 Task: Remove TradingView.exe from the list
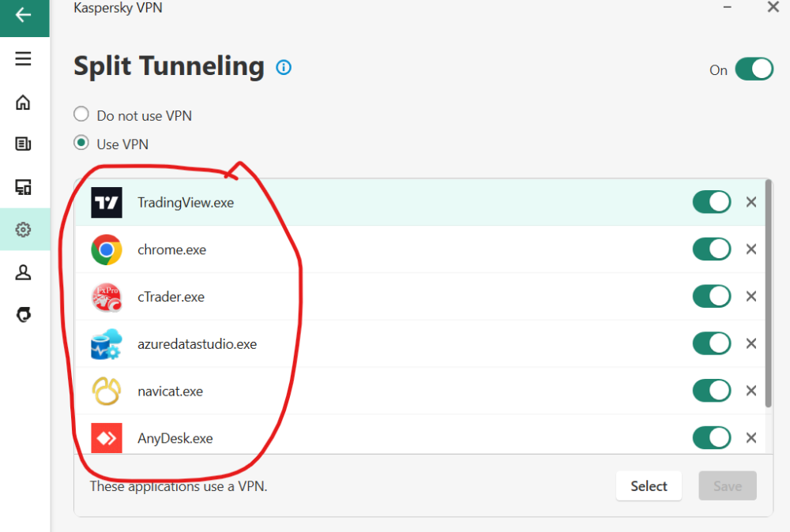click(751, 202)
